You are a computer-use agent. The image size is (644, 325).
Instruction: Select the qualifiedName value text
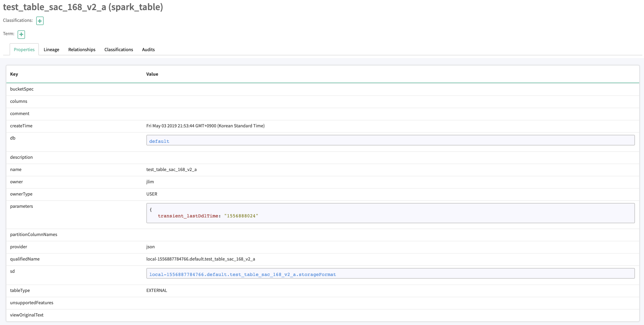(201, 259)
